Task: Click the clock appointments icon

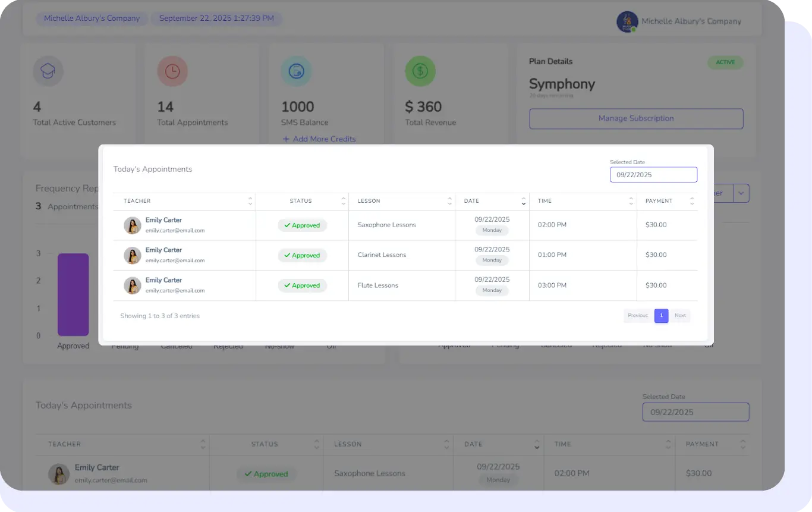Action: [x=172, y=71]
